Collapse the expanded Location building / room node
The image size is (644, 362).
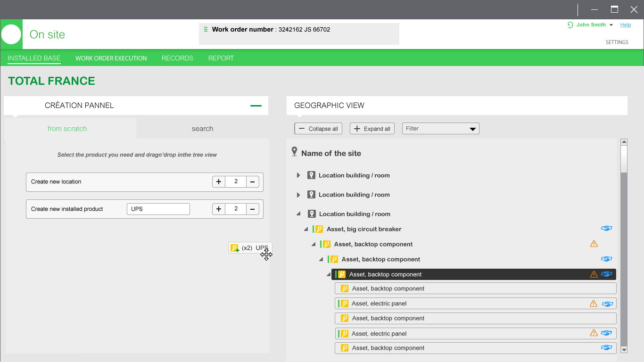(x=298, y=214)
